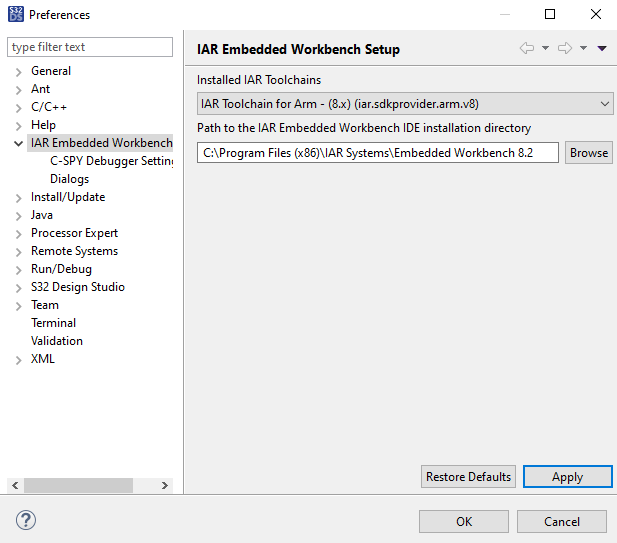617x543 pixels.
Task: Click the forward navigation arrow icon
Action: (x=564, y=48)
